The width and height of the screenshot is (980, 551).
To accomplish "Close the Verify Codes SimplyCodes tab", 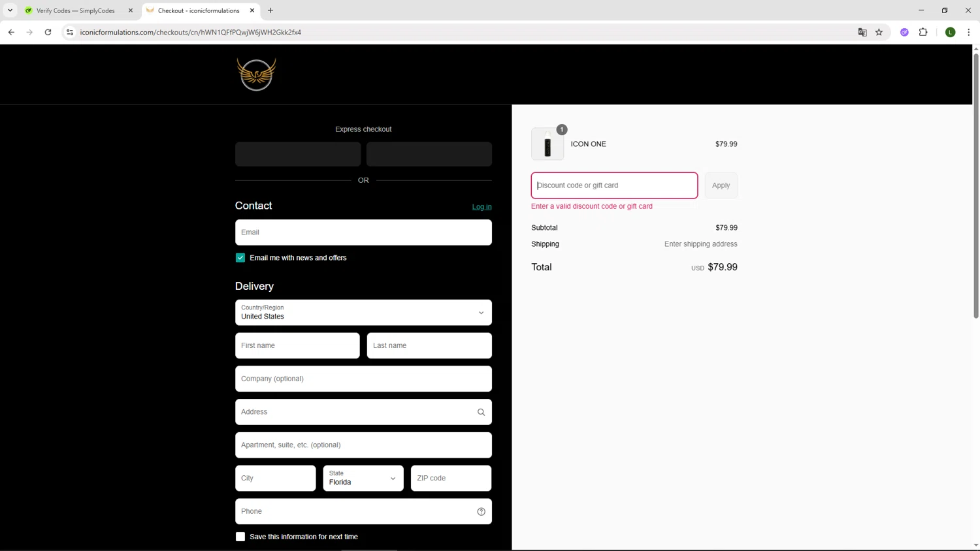I will (x=130, y=10).
